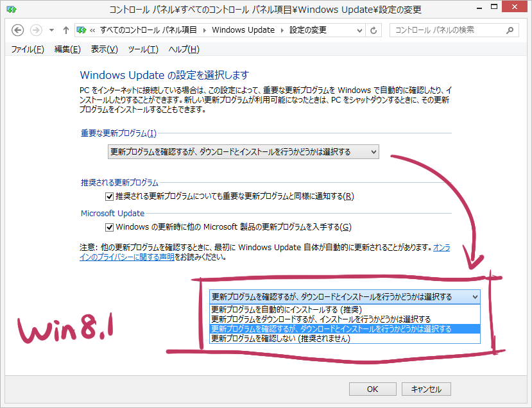Go up one level with the up arrow

click(x=66, y=30)
